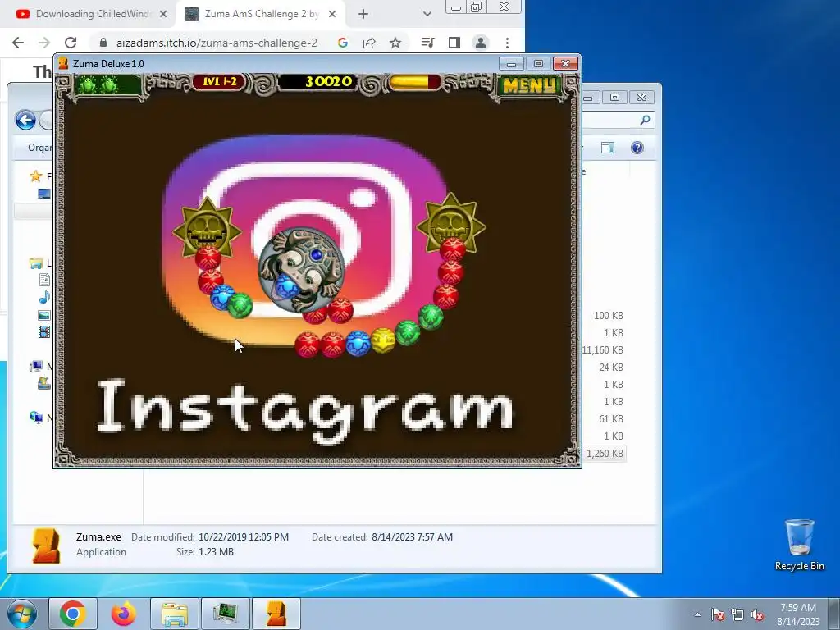Click the Zuma.exe icon in details pane
Screen dimensions: 840x630
pos(46,546)
